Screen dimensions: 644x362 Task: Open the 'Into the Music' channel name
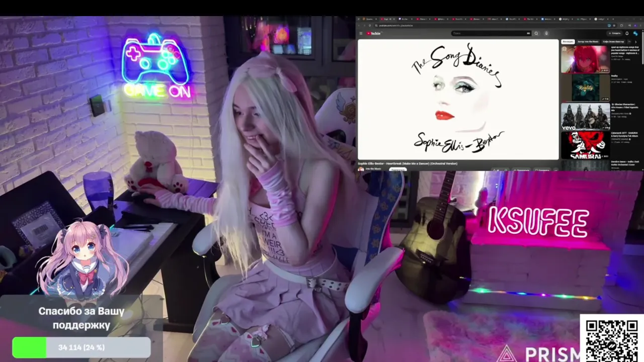click(x=373, y=168)
